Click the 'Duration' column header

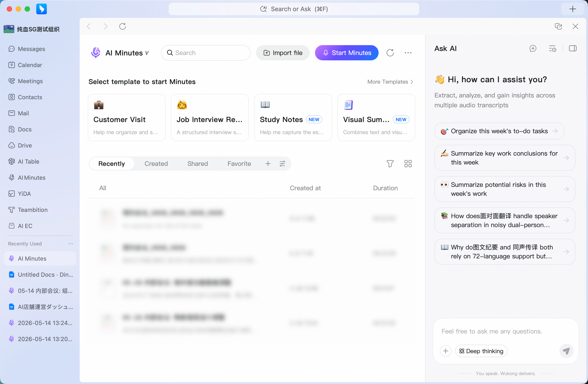[x=385, y=188]
